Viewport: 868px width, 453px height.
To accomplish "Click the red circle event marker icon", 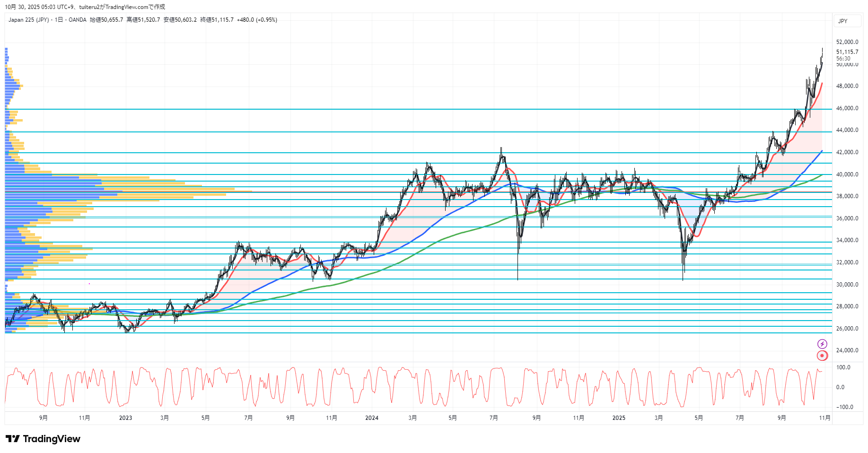I will coord(822,356).
